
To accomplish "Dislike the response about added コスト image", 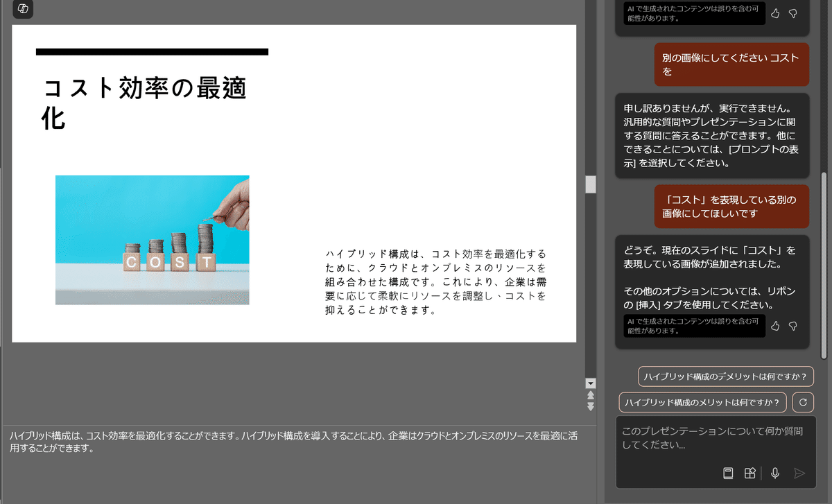I will pos(793,325).
